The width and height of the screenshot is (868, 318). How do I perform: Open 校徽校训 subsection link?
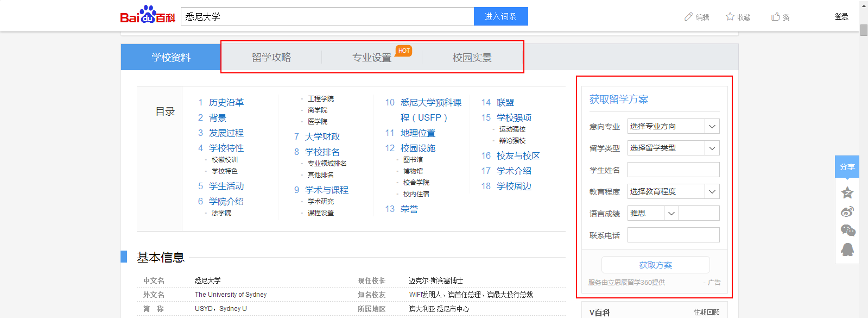tap(225, 160)
